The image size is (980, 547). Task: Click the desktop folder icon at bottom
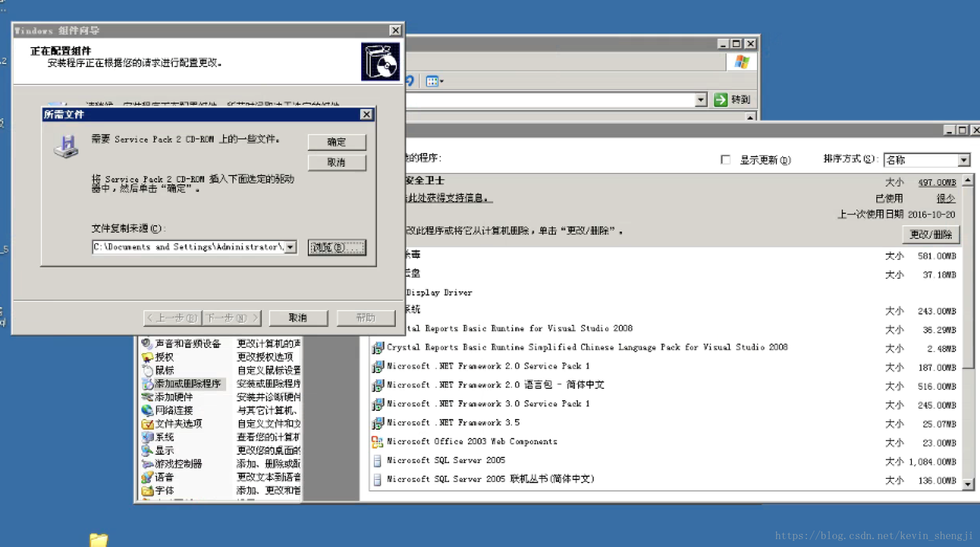(x=98, y=540)
